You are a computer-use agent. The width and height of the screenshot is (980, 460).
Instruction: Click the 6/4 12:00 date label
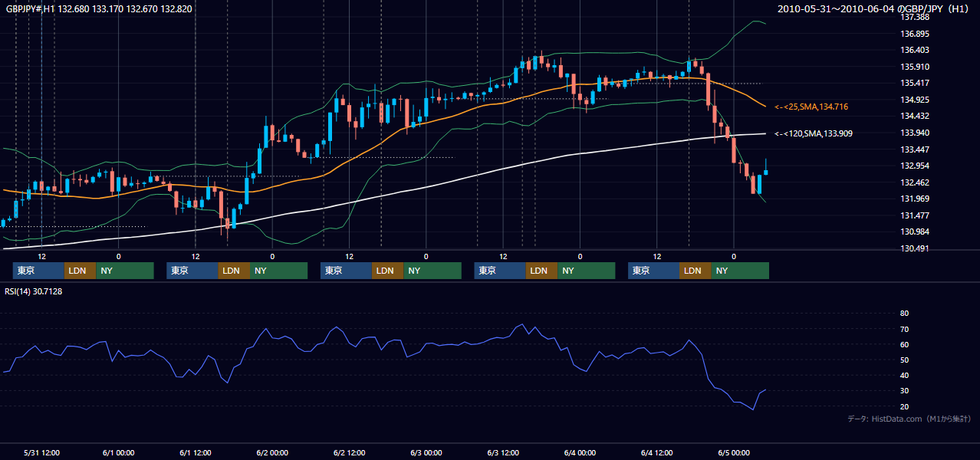pos(656,452)
